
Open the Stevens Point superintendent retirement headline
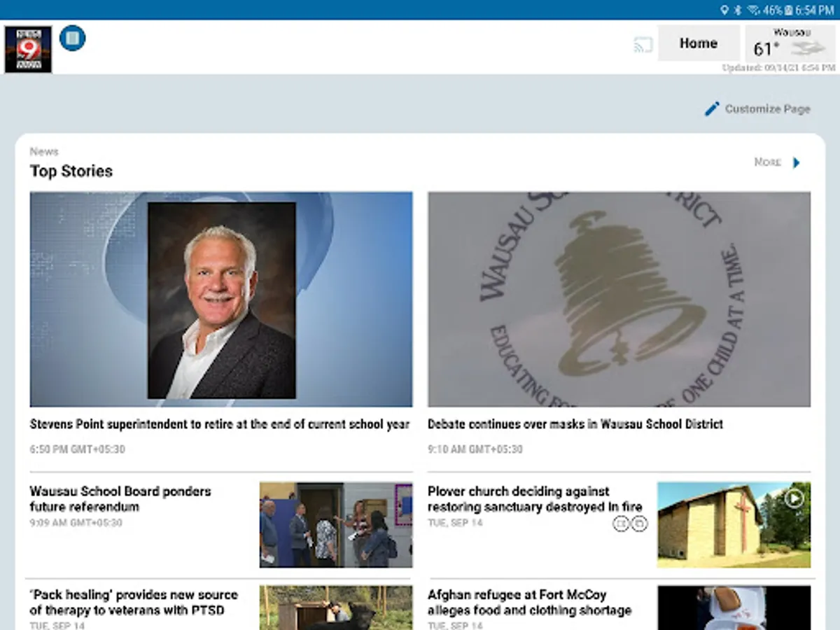click(x=220, y=424)
